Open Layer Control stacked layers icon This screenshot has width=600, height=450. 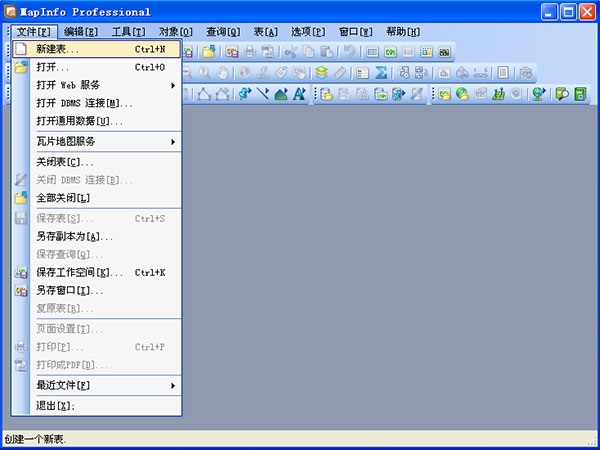coord(322,73)
